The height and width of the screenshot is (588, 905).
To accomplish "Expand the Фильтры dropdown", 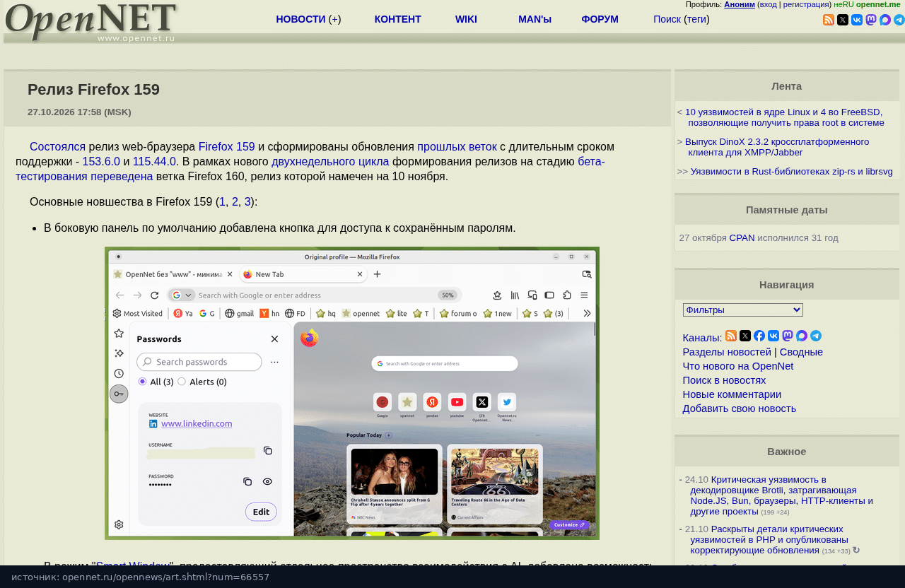I will (x=743, y=310).
